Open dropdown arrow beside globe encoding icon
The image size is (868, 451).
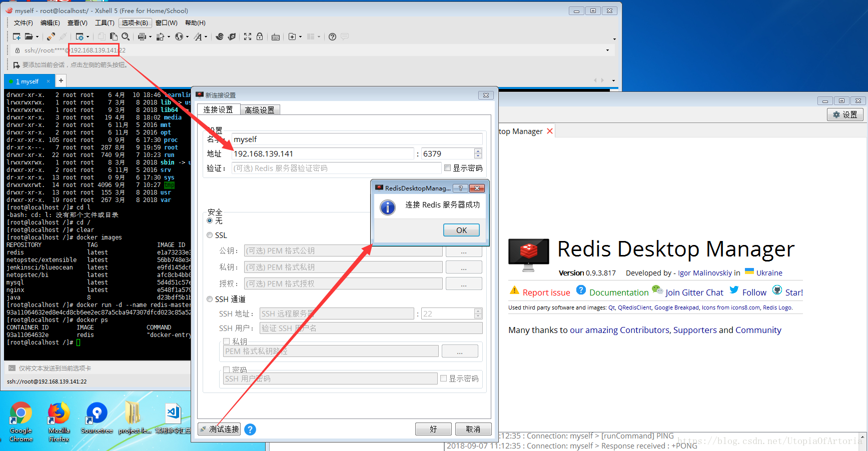[x=187, y=36]
